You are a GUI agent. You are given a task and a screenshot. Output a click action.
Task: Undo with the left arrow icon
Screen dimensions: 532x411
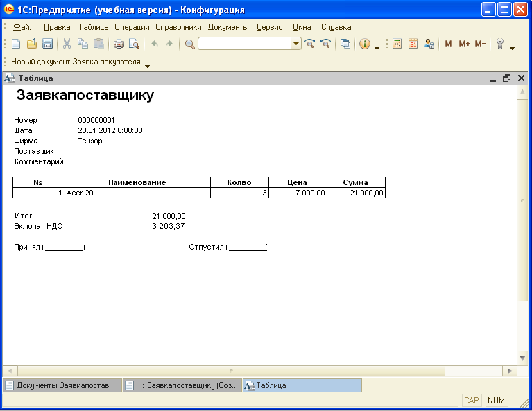155,44
